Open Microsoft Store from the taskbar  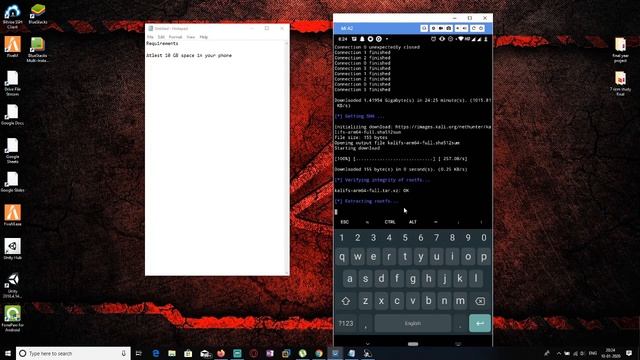click(x=188, y=353)
